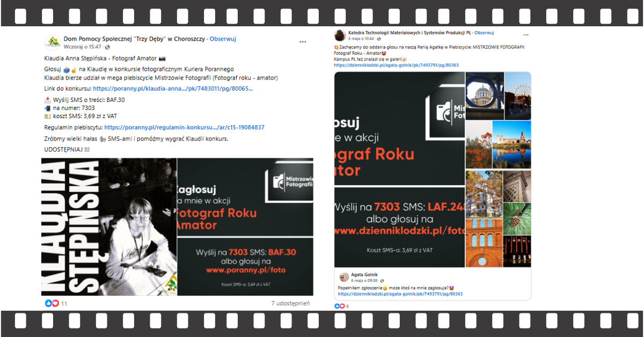The image size is (644, 337).
Task: Open the Dom Pomocy Społecznej "Trzy Dęby" page name
Action: [134, 39]
